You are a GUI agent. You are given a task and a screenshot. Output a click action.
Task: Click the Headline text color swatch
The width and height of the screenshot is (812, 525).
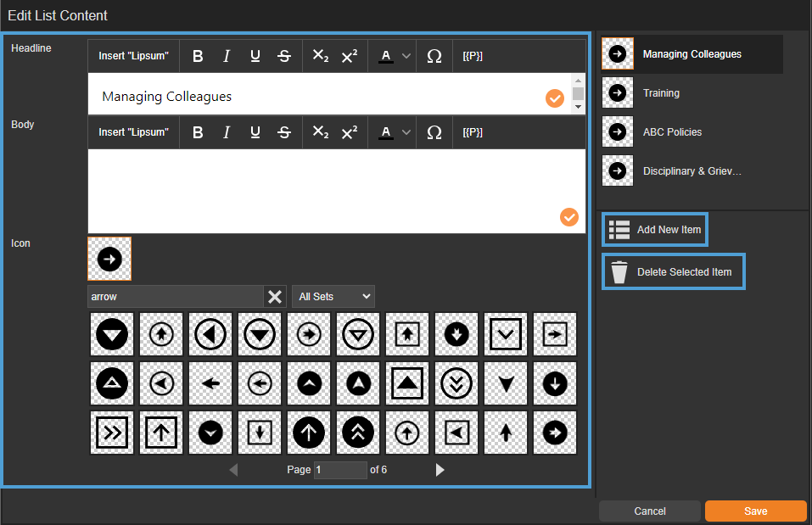(x=386, y=56)
